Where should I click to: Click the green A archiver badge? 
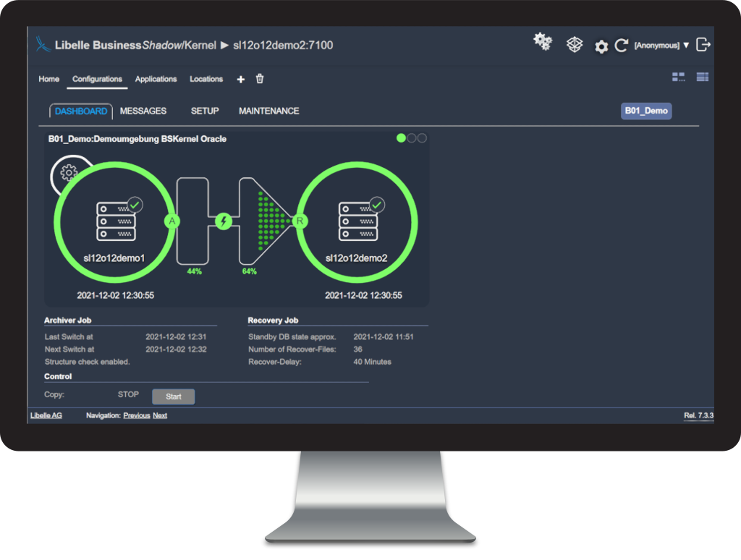tap(172, 221)
